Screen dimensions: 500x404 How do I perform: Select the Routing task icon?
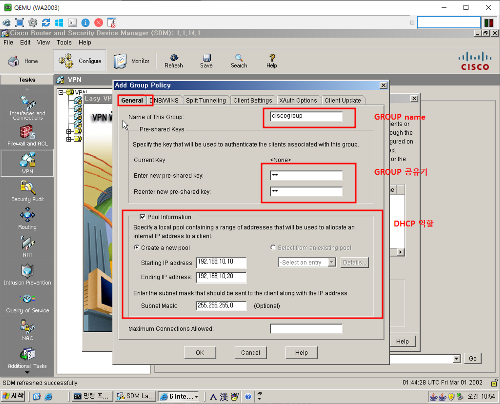coord(27,219)
